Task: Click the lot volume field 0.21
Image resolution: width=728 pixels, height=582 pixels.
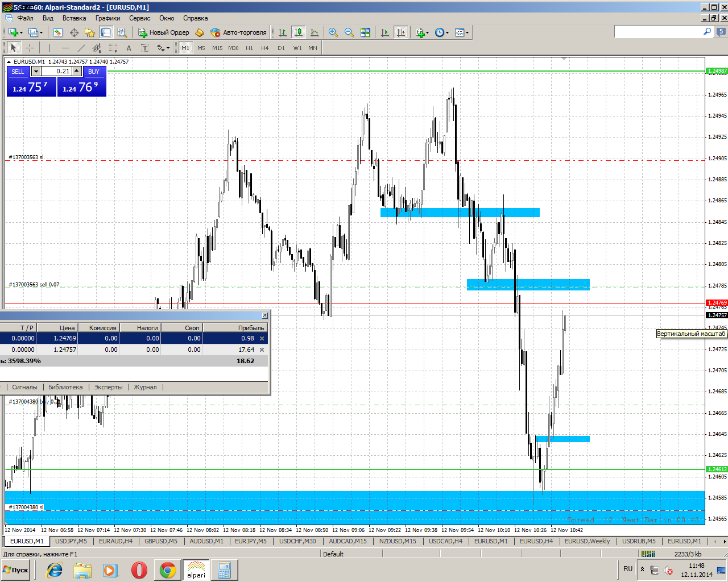Action: [x=56, y=72]
